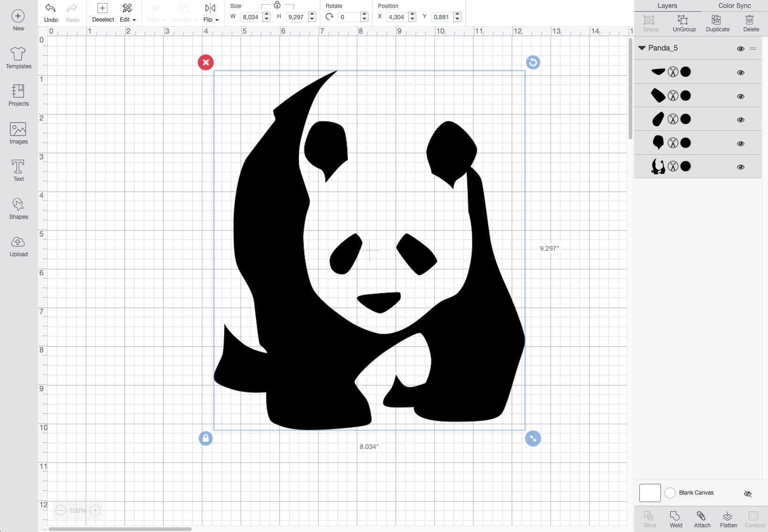Open the Images library
768x532 pixels.
click(x=18, y=133)
